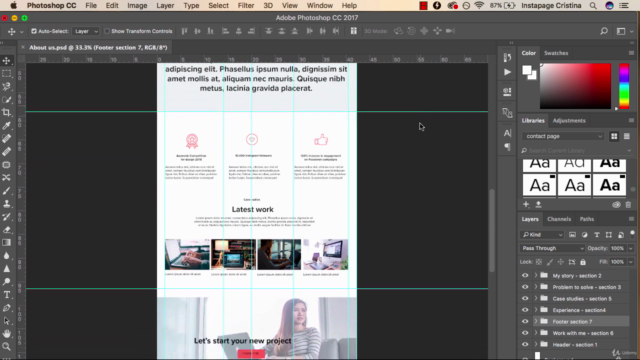The height and width of the screenshot is (360, 640).
Task: Open the workspace switcher icon
Action: tap(621, 31)
